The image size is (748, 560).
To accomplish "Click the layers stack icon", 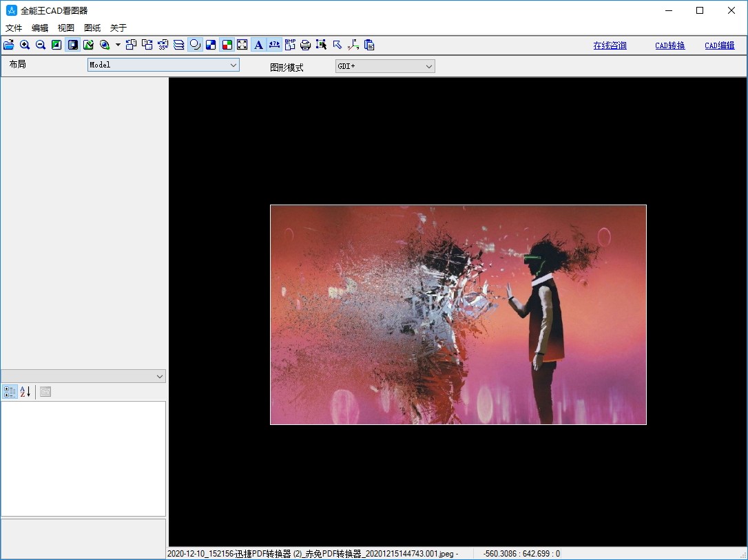I will pos(179,45).
